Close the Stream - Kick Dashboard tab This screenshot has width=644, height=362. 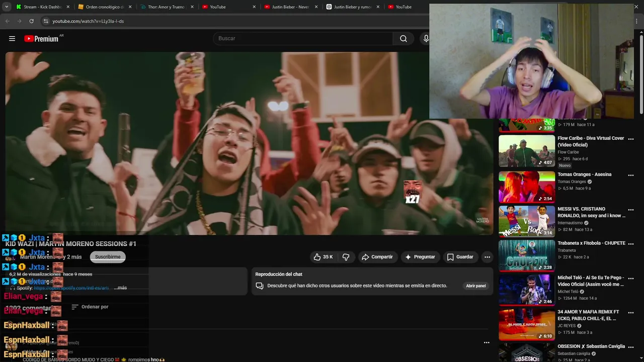coord(68,7)
